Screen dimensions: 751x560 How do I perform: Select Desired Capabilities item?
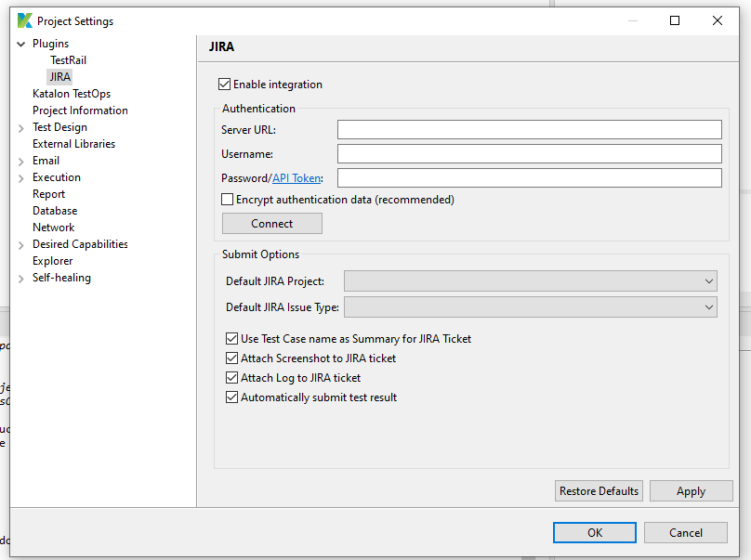point(80,244)
